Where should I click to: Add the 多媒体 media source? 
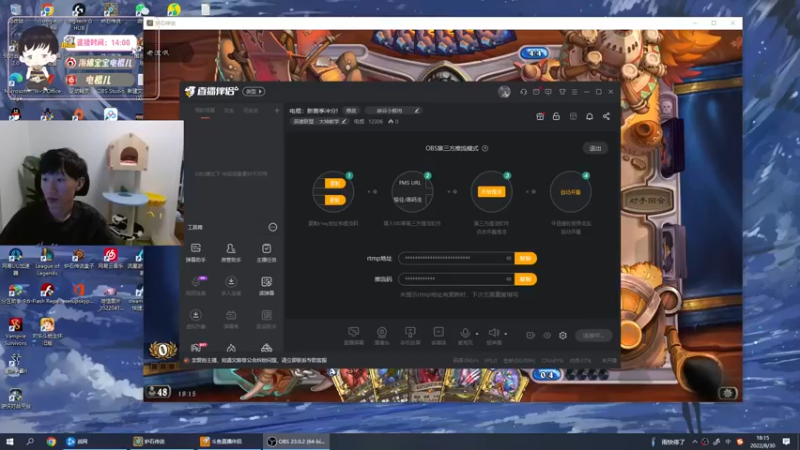438,336
